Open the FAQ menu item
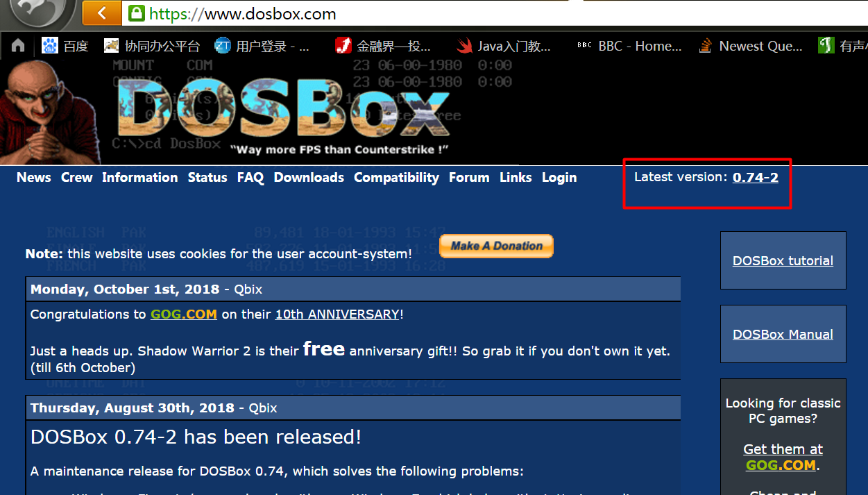868x495 pixels. click(250, 178)
